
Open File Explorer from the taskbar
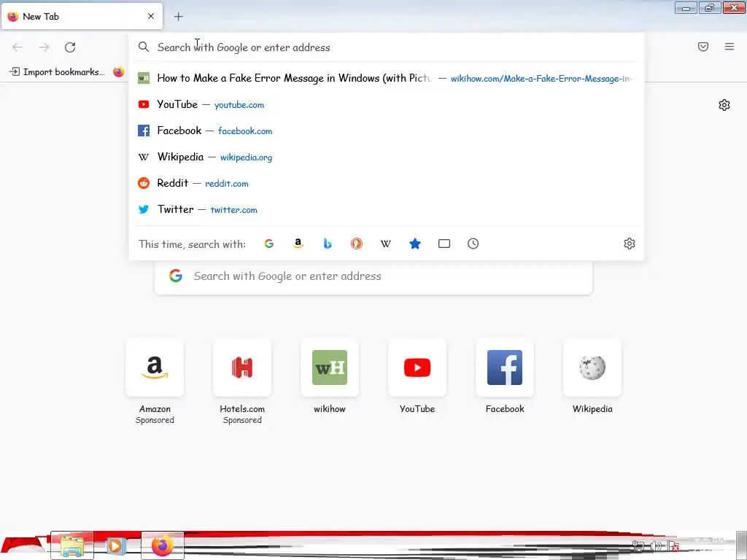pyautogui.click(x=72, y=545)
